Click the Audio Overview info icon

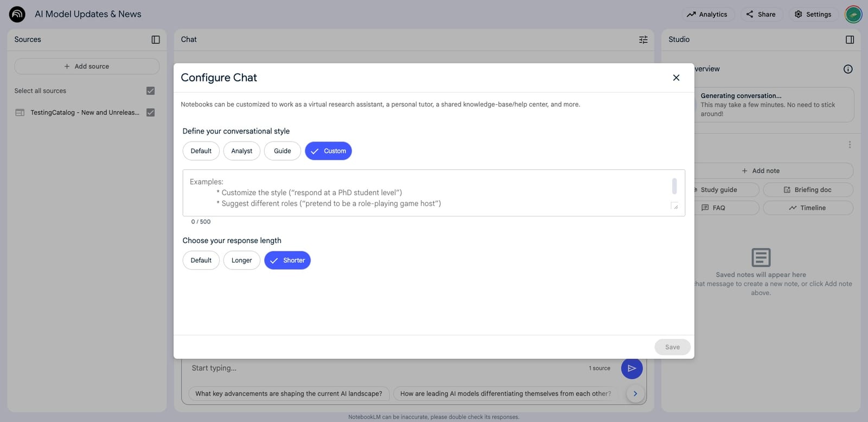pyautogui.click(x=847, y=68)
